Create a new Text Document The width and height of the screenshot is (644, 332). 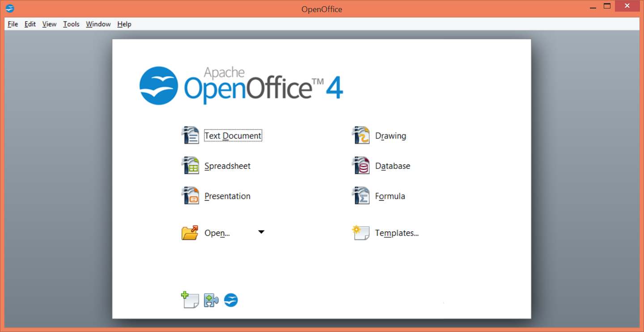pos(233,135)
